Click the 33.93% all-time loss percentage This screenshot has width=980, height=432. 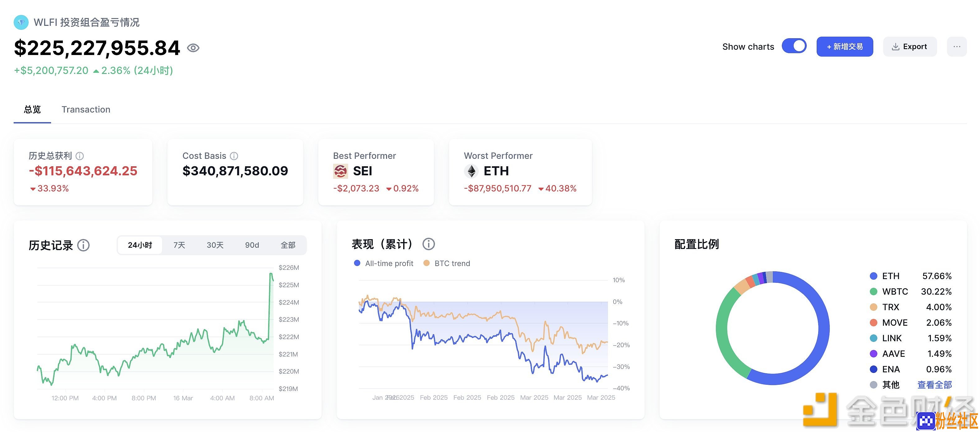(49, 189)
